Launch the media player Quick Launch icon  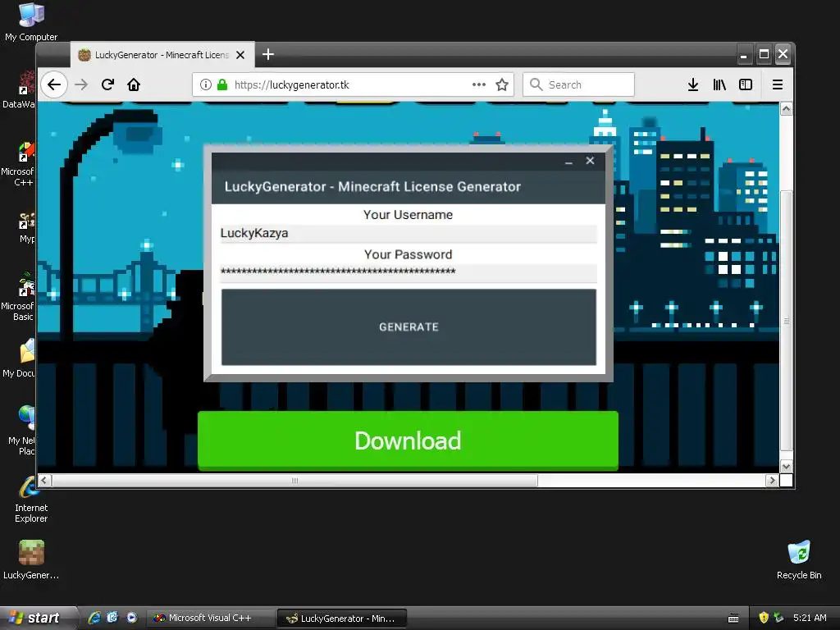(132, 618)
